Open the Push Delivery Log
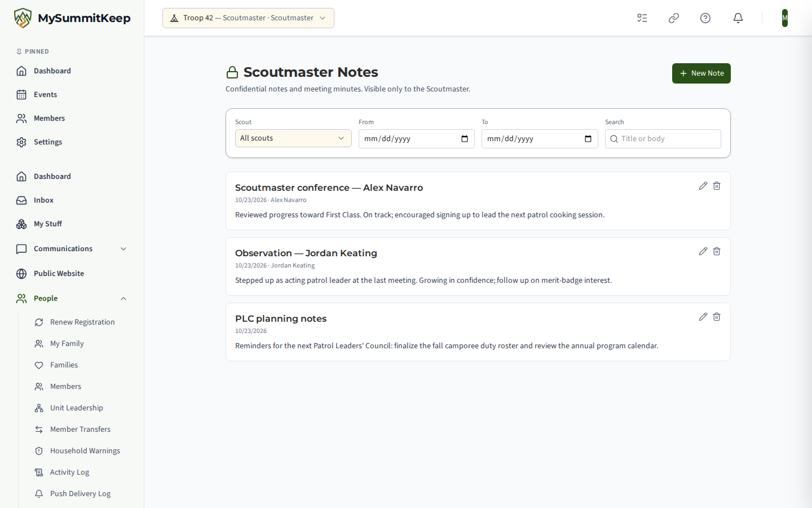 click(x=82, y=494)
